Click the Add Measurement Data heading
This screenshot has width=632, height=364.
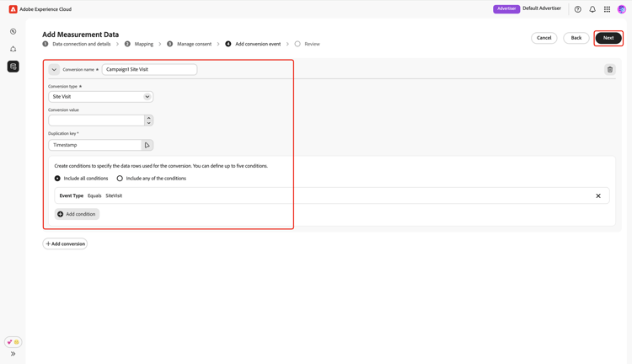click(x=81, y=35)
